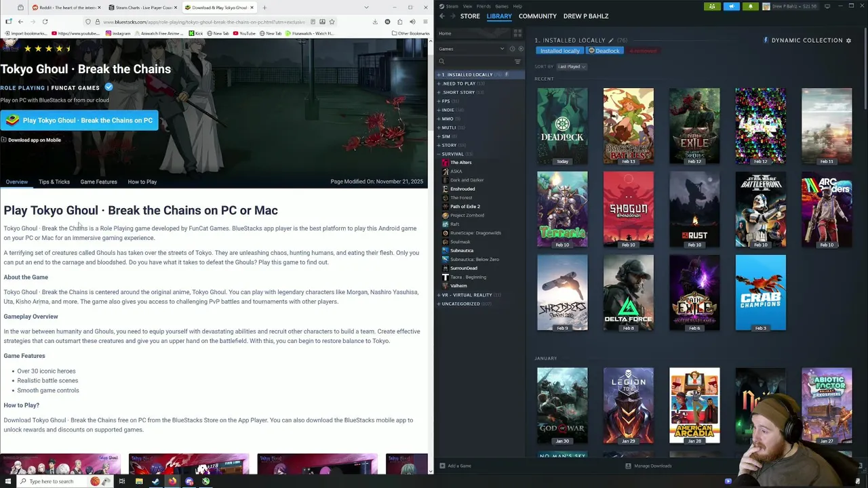Switch to Steam Charts browser tab
The width and height of the screenshot is (868, 488).
[143, 7]
